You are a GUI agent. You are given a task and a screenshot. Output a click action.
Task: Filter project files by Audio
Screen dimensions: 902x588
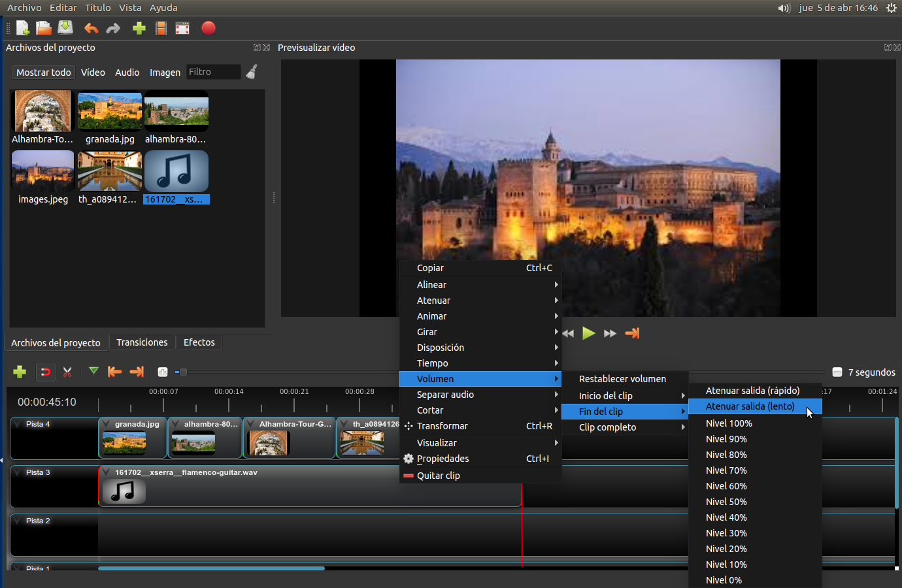pos(127,73)
